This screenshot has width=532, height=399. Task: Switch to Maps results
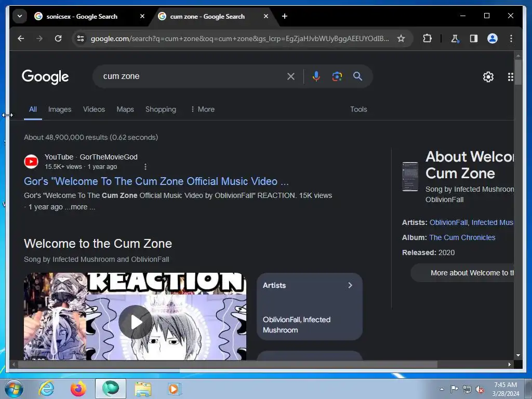[x=125, y=109]
